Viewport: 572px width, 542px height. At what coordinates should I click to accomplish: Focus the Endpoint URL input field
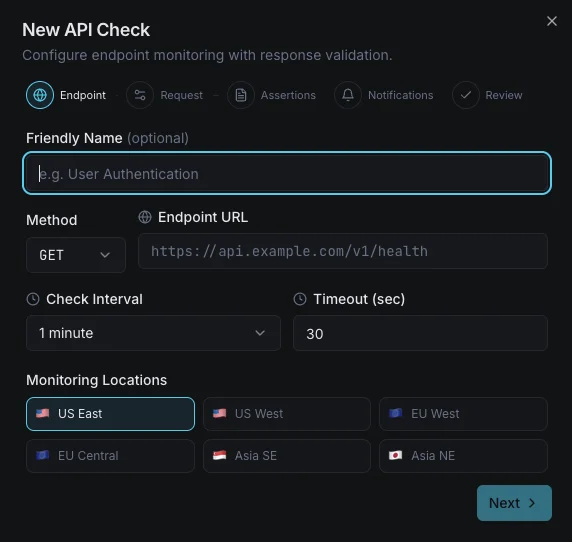click(343, 251)
